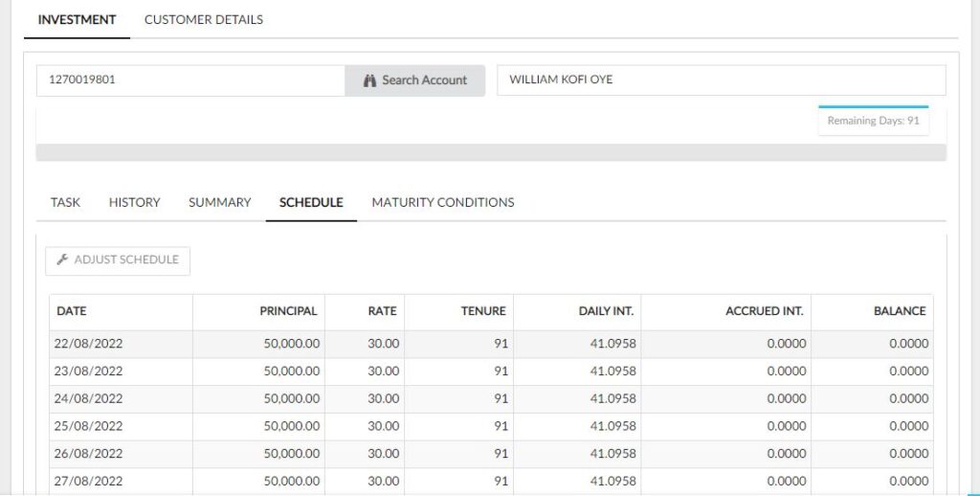980x496 pixels.
Task: Click the Rate column header
Action: click(x=382, y=311)
